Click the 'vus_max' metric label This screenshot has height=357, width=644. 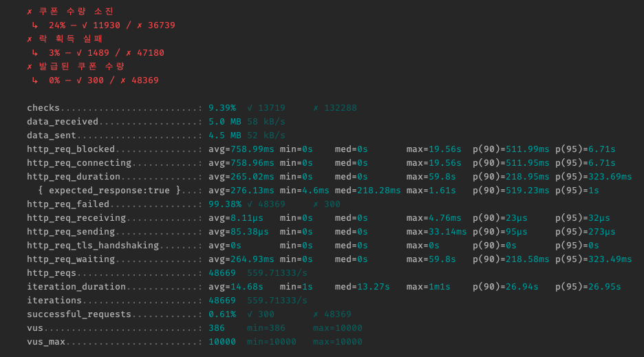pyautogui.click(x=46, y=342)
